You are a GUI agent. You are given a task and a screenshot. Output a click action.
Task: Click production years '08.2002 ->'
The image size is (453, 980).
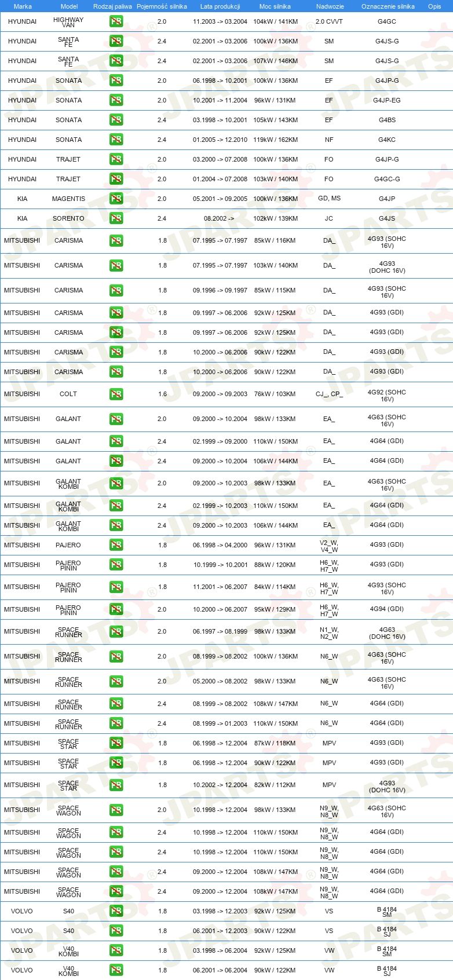coord(219,218)
